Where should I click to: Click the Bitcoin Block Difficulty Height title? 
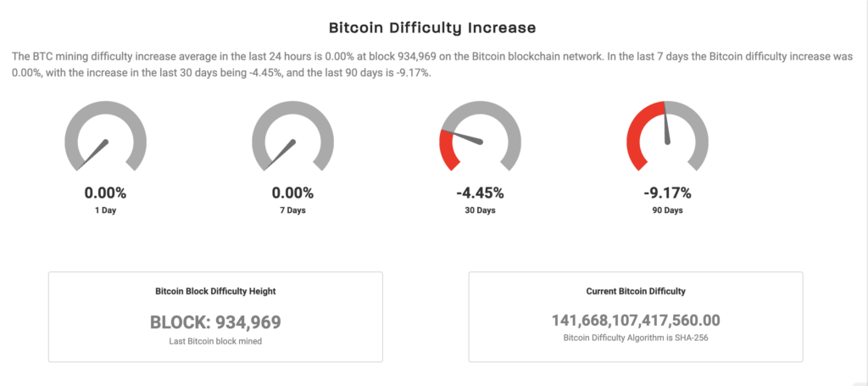pyautogui.click(x=215, y=291)
